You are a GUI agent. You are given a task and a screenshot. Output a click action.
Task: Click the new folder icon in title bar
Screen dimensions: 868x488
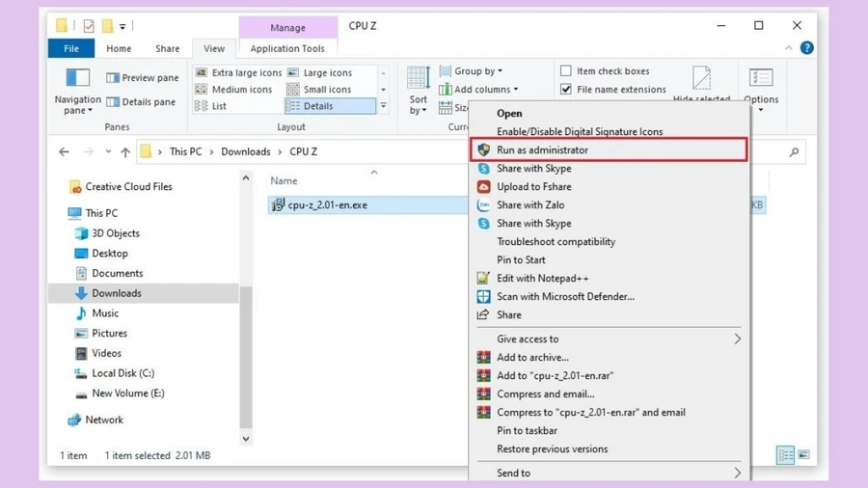(x=107, y=26)
